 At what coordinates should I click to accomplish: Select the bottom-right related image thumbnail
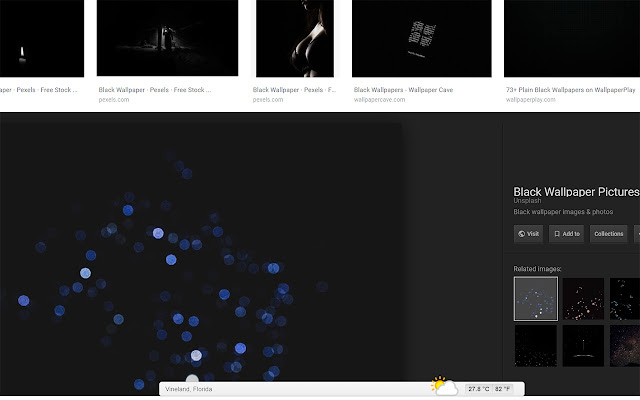pos(625,346)
